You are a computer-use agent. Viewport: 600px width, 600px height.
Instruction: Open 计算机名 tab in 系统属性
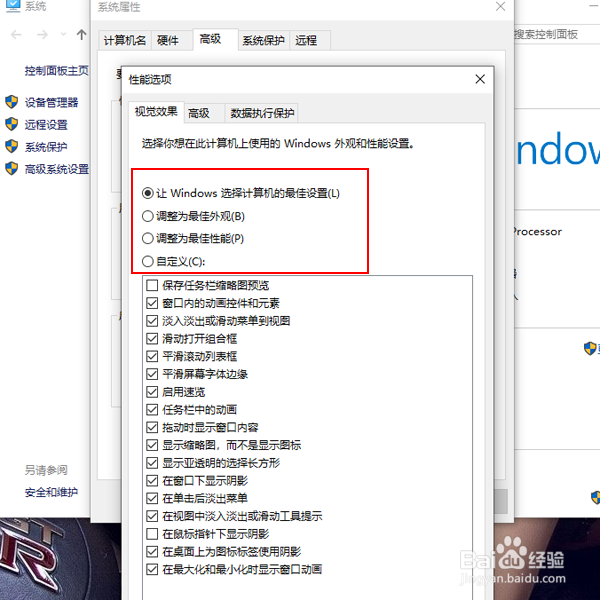125,40
